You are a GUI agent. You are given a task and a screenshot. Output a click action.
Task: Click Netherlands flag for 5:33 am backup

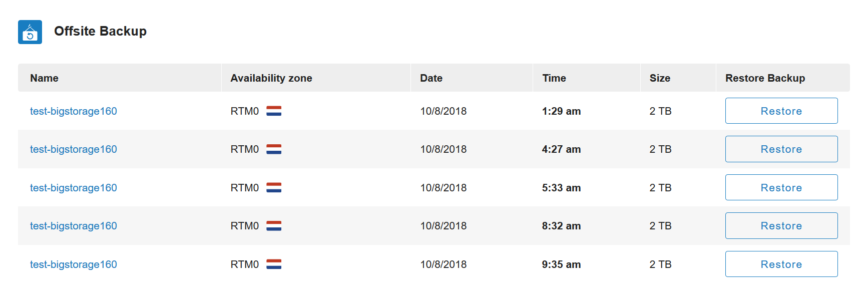[x=274, y=188]
